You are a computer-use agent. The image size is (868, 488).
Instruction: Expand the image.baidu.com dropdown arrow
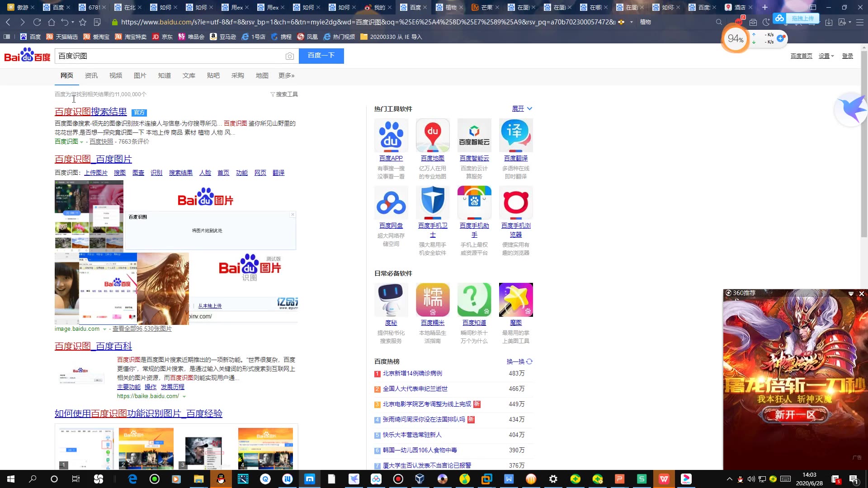coord(104,329)
